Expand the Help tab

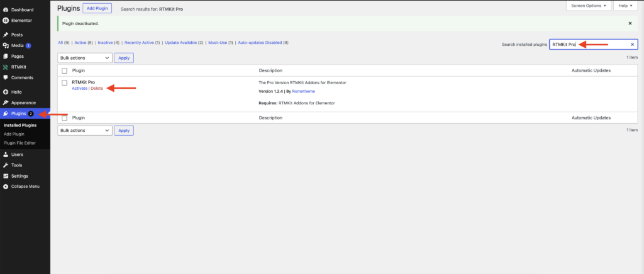coord(626,6)
